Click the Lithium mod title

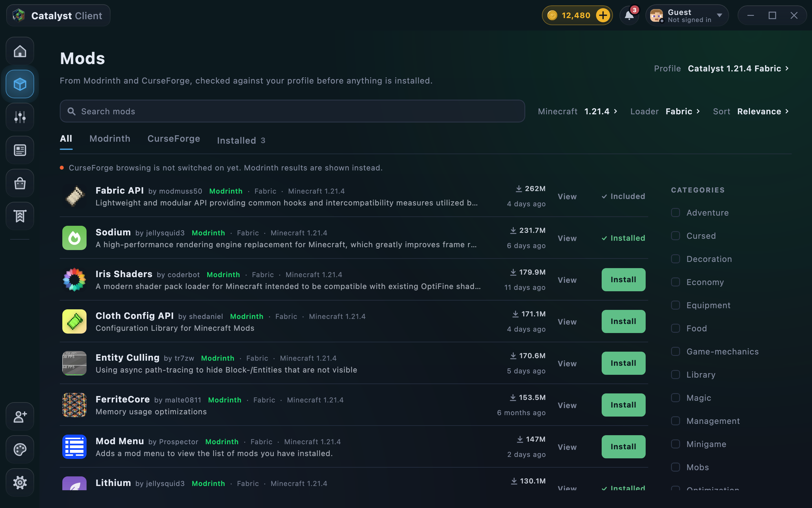click(113, 483)
